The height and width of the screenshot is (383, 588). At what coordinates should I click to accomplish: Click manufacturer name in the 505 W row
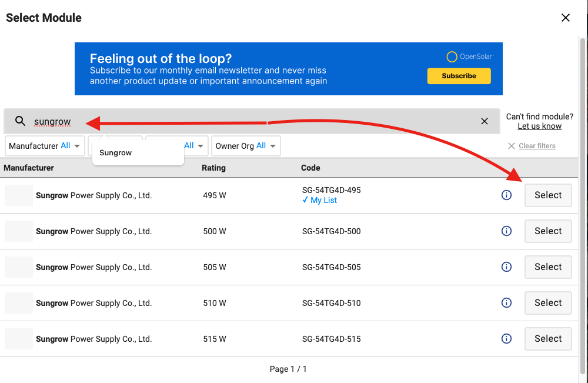[93, 267]
